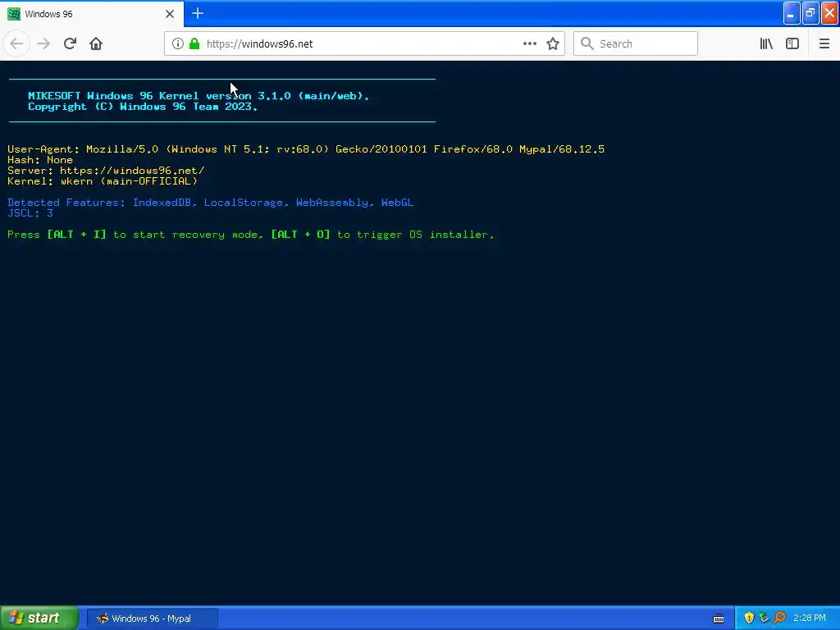
Task: Open page actions three-dot menu
Action: tap(529, 43)
